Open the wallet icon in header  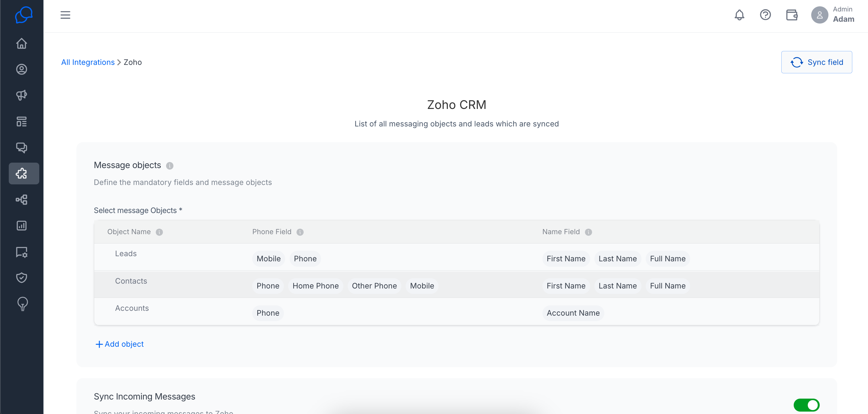792,15
